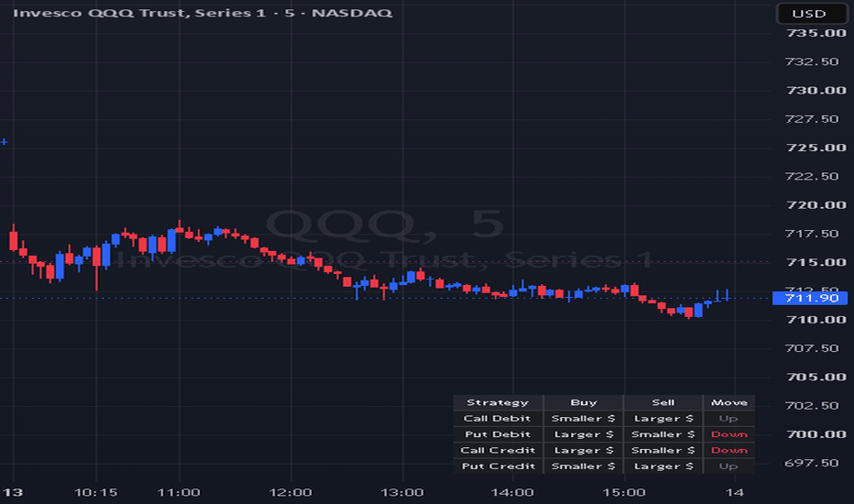The width and height of the screenshot is (854, 504).
Task: Select the 12:00 time axis label
Action: (x=290, y=493)
